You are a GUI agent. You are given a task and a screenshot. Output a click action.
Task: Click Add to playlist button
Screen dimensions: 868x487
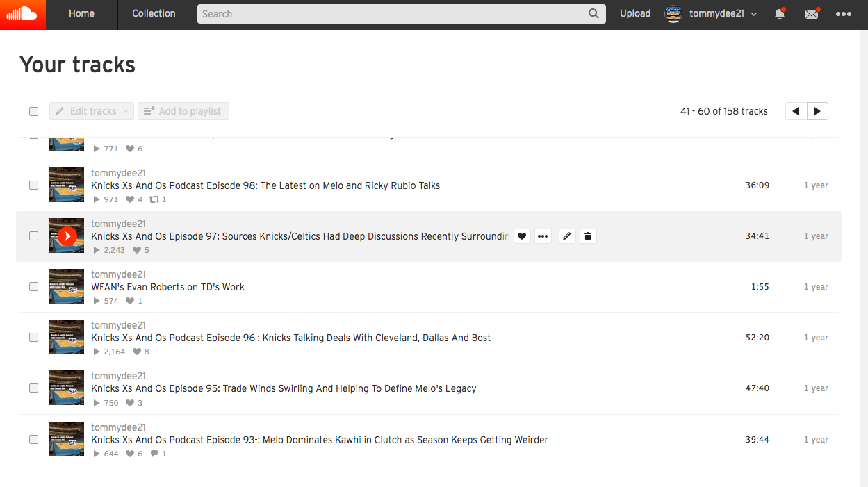(183, 111)
